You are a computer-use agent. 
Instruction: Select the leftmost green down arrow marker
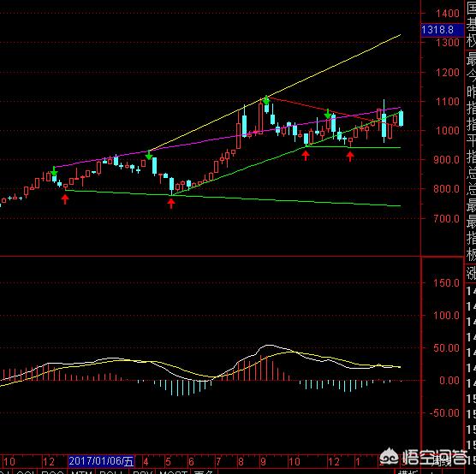(54, 171)
